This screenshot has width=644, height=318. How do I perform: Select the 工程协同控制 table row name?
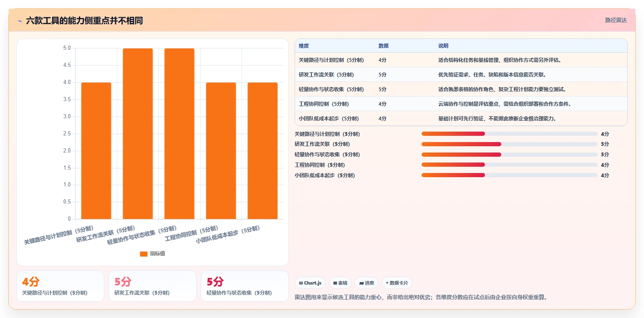pos(324,104)
